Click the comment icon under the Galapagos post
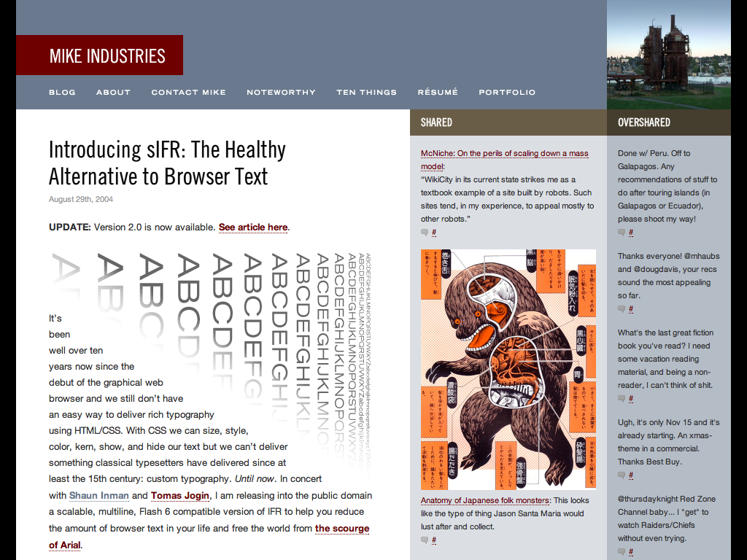 [x=622, y=233]
